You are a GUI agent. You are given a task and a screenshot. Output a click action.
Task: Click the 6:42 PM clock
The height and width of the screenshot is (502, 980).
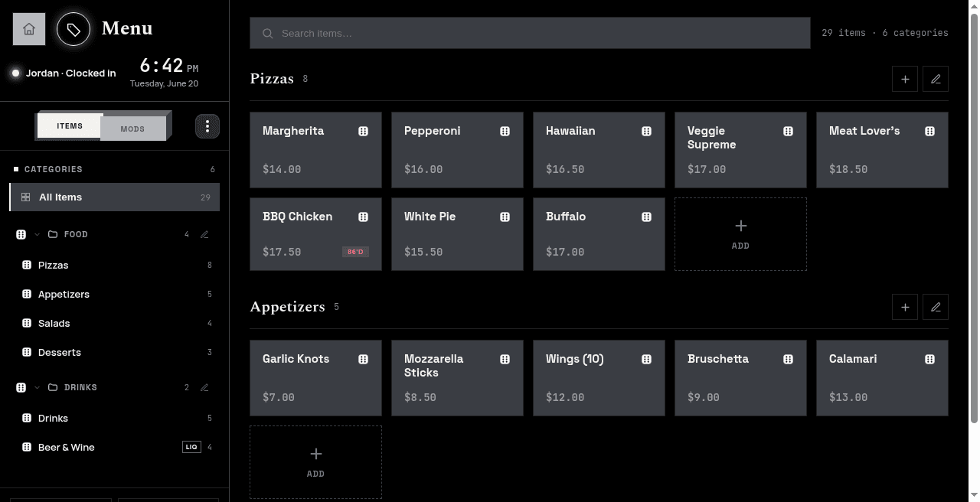coord(168,66)
